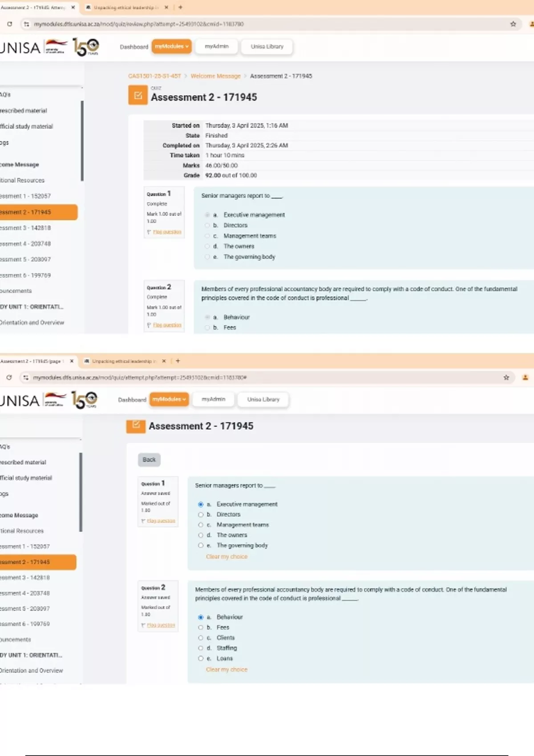Choose the 'Loans' answer radio button

tap(201, 659)
